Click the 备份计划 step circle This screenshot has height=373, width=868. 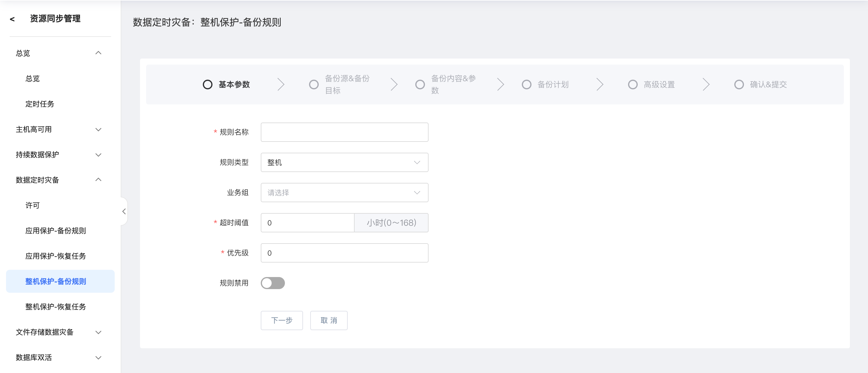click(x=526, y=84)
